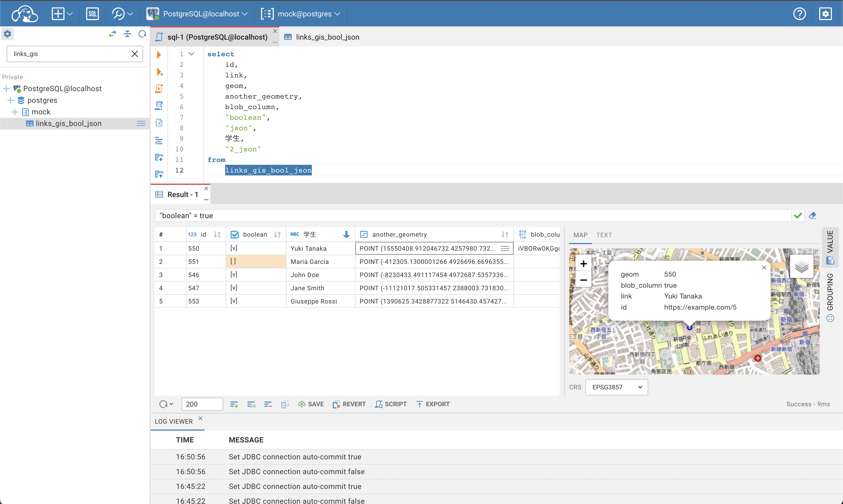843x504 pixels.
Task: Open the PostgreSQL@localhost connection dropdown
Action: [x=246, y=13]
